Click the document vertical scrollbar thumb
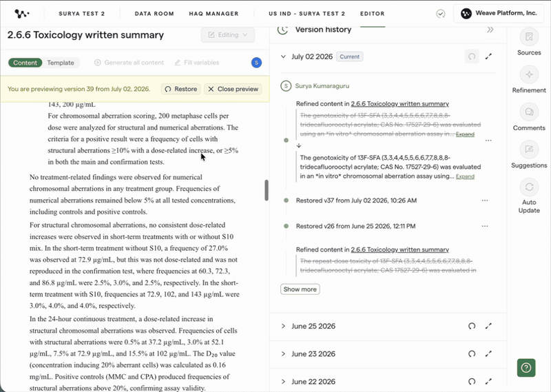The height and width of the screenshot is (392, 551). [x=267, y=190]
